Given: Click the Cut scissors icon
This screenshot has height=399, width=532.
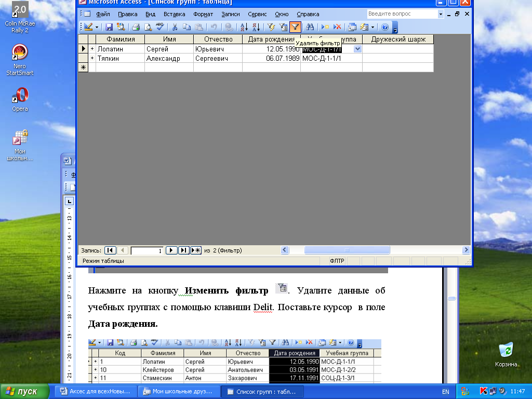Looking at the screenshot, I should tap(175, 27).
